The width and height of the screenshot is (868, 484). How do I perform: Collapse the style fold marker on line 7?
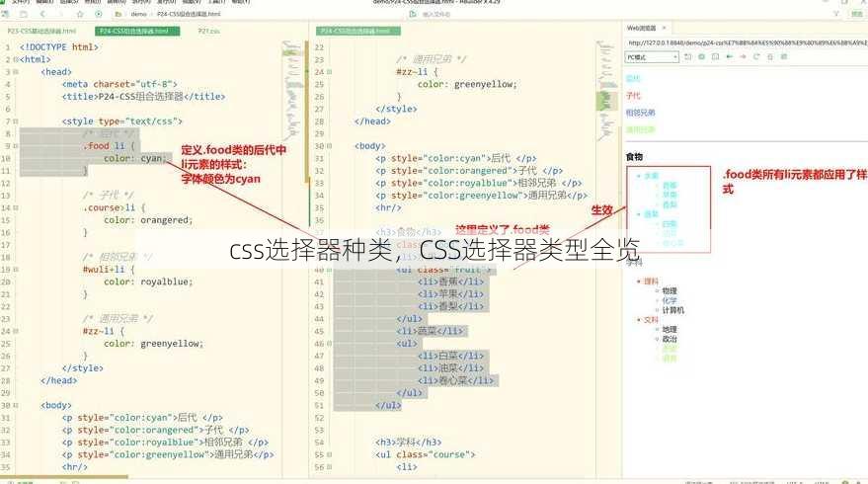16,121
